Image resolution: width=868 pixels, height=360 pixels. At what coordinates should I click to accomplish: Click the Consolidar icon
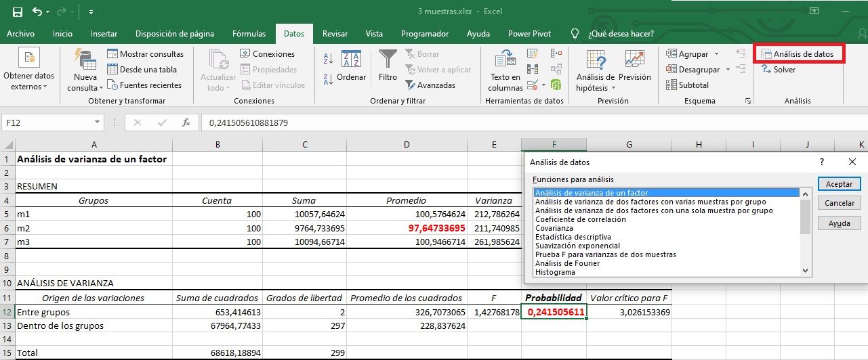[x=556, y=53]
